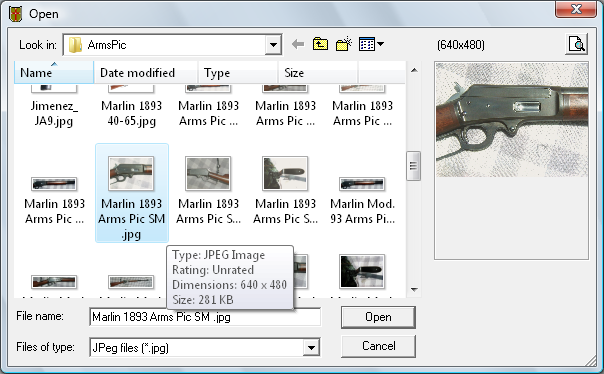Image resolution: width=604 pixels, height=374 pixels.
Task: Click the vertical scrollbar thumb
Action: coord(413,166)
